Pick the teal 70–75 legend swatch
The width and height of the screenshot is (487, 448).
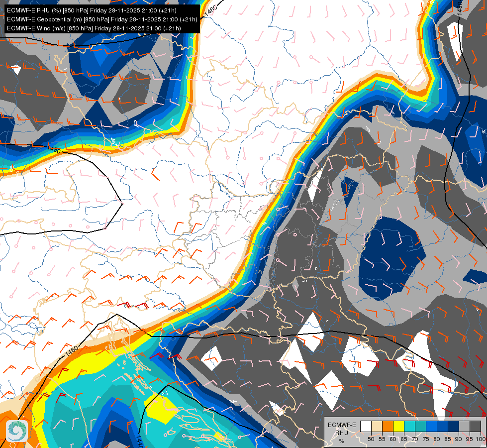(420, 426)
